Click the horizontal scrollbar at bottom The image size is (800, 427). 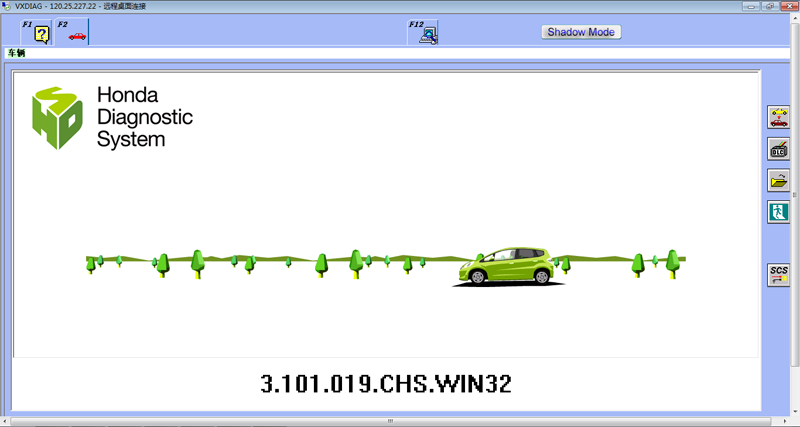(390, 421)
